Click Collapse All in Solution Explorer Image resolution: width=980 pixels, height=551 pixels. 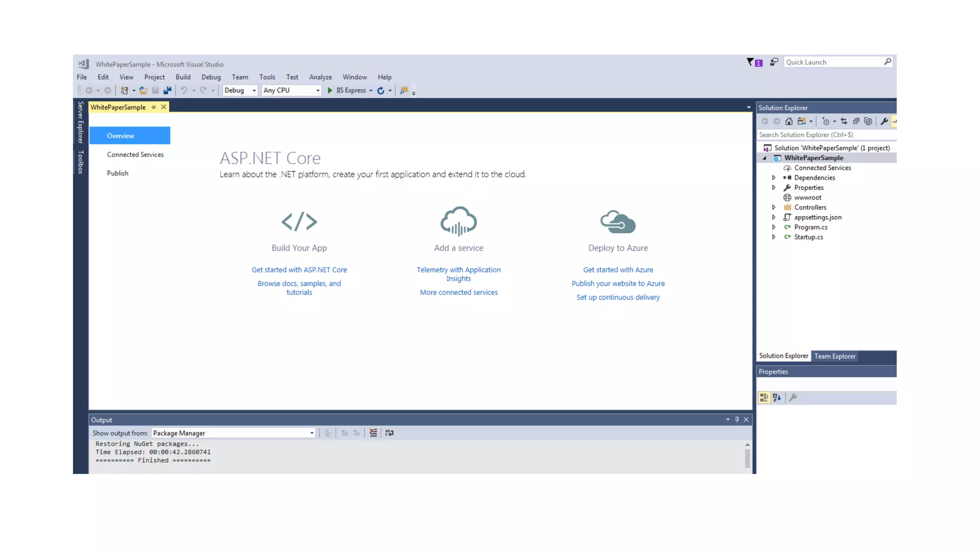click(x=856, y=121)
